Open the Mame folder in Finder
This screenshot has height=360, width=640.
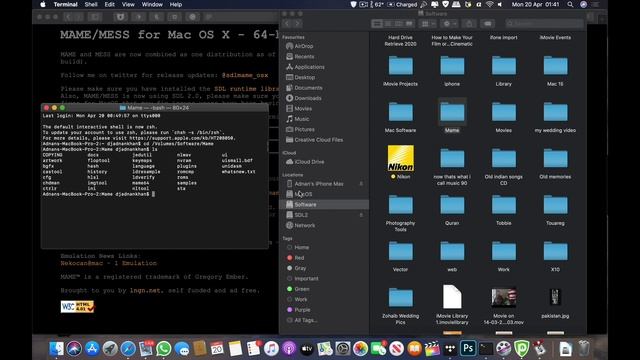[x=452, y=112]
